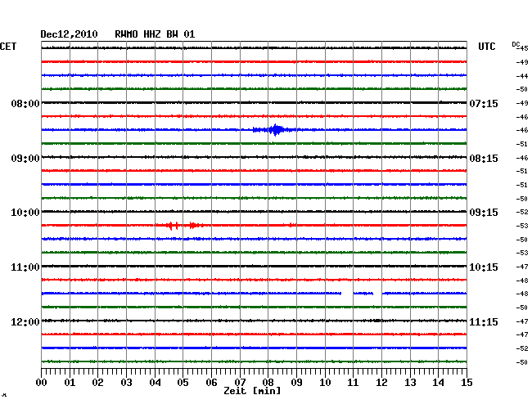
Task: Click the UTC time label '10:15'
Action: coord(484,267)
